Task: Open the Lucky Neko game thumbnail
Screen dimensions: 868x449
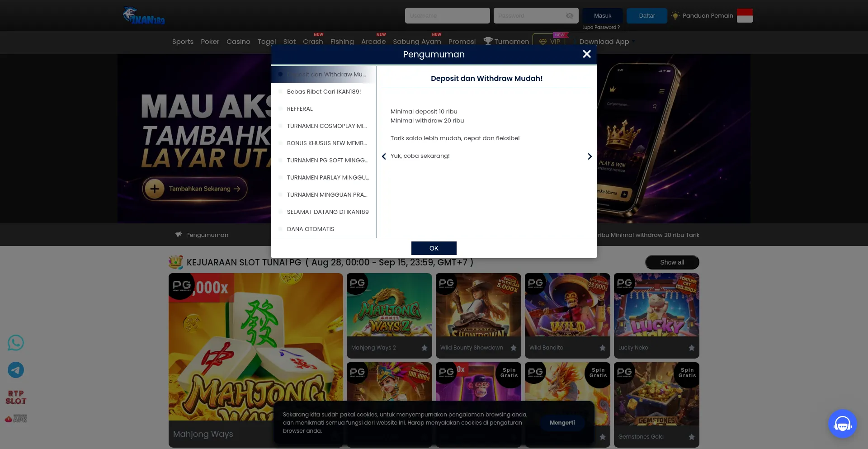Action: (656, 305)
